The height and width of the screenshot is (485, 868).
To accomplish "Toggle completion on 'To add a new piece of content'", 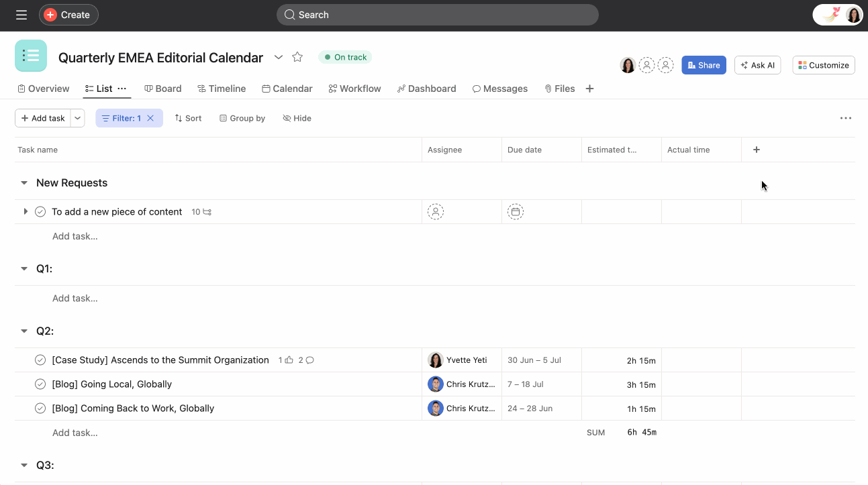I will [x=40, y=211].
